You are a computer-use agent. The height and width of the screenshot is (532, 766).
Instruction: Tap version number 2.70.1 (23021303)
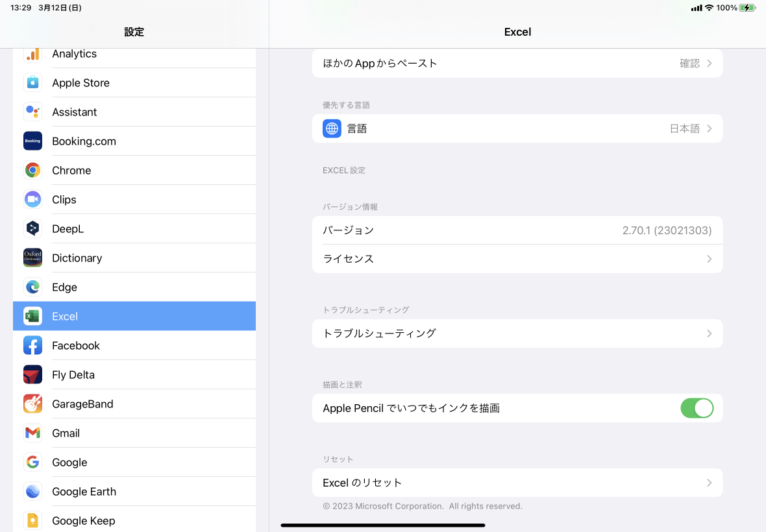click(x=667, y=230)
